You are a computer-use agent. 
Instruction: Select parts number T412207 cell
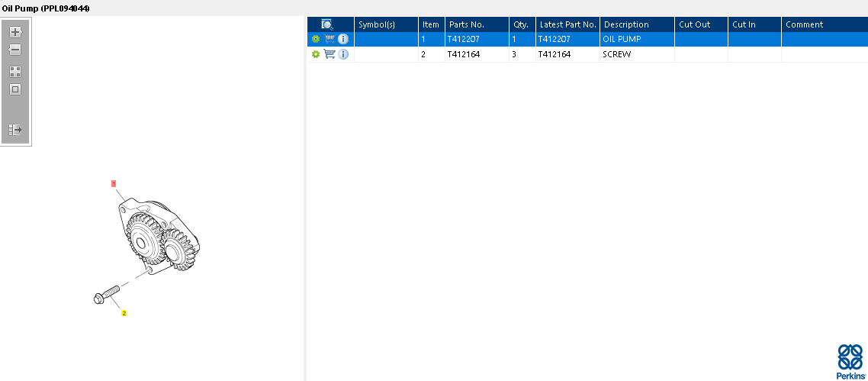click(477, 39)
